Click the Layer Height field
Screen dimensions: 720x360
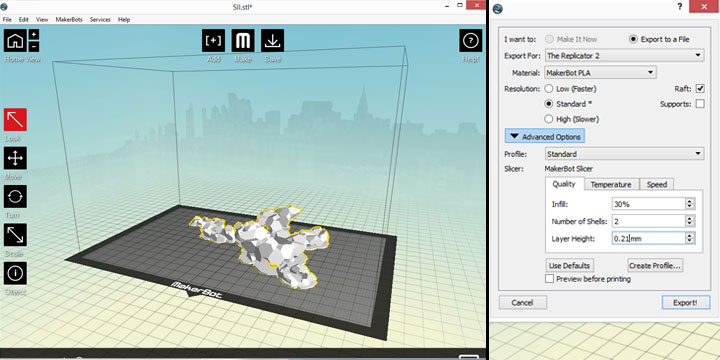pyautogui.click(x=648, y=238)
